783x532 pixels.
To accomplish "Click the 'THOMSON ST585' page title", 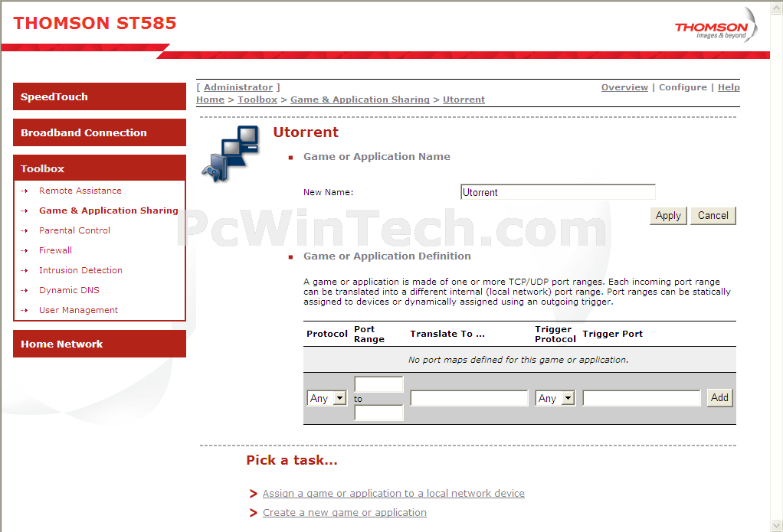I will 95,23.
